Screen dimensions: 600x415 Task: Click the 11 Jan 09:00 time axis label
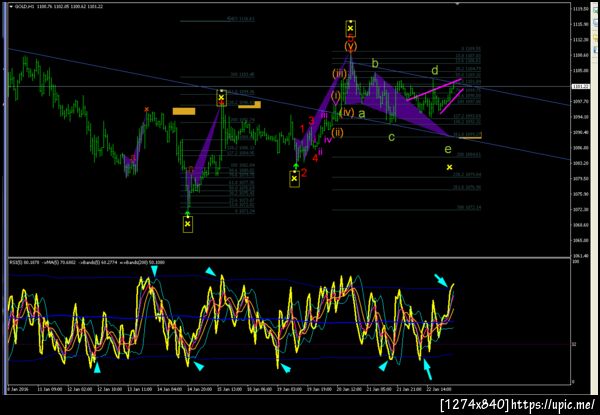(49, 389)
